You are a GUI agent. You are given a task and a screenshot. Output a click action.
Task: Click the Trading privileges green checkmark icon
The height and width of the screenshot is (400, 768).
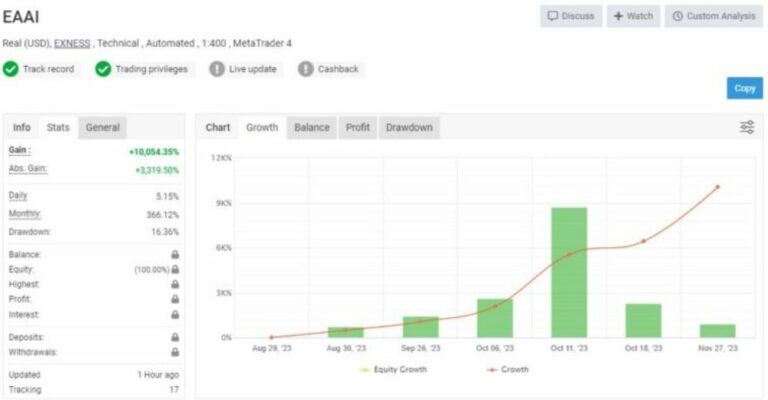(x=103, y=69)
